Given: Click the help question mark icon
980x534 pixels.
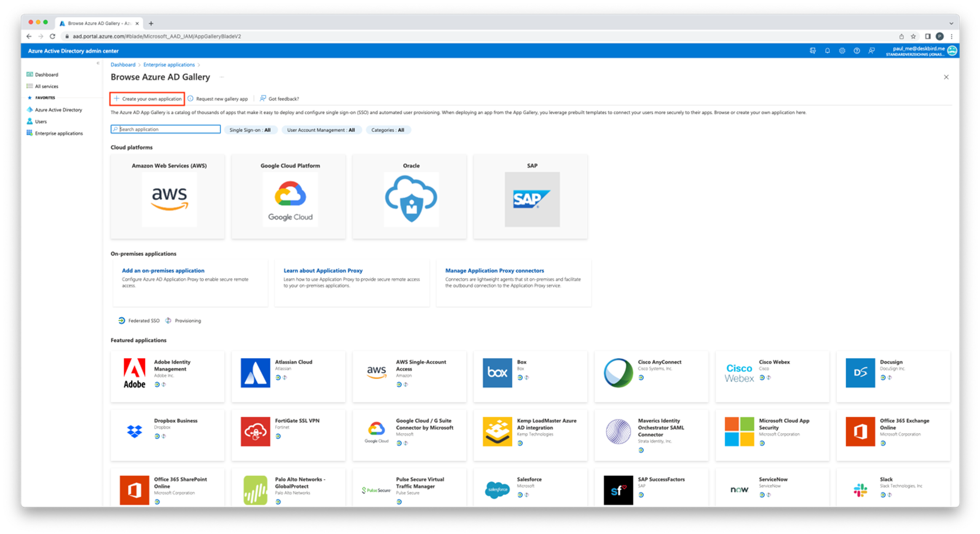Looking at the screenshot, I should [x=857, y=51].
